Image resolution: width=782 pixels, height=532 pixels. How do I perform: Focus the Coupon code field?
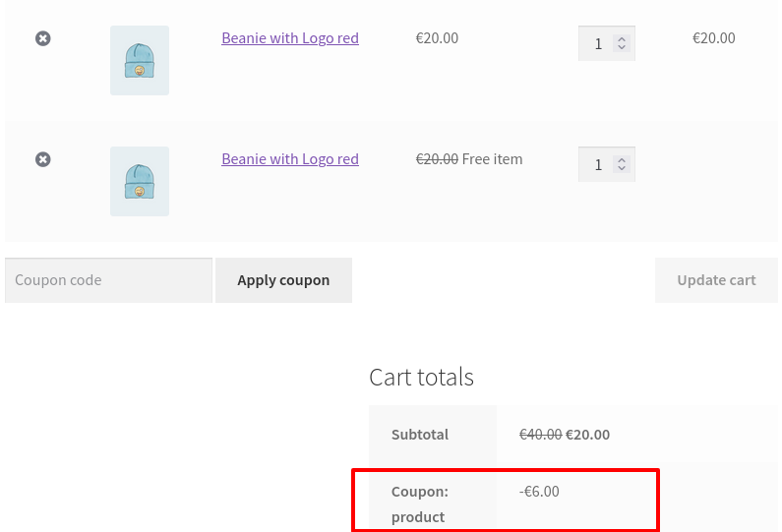point(109,280)
